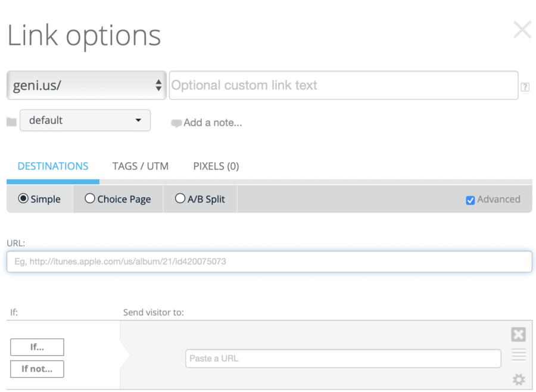Select the A/B Split radio option
The image size is (536, 392).
click(x=180, y=199)
